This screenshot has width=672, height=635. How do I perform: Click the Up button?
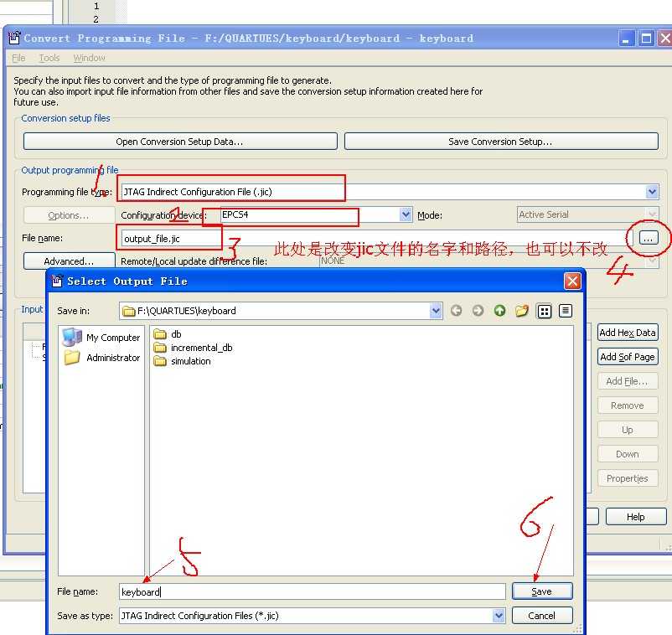[628, 430]
